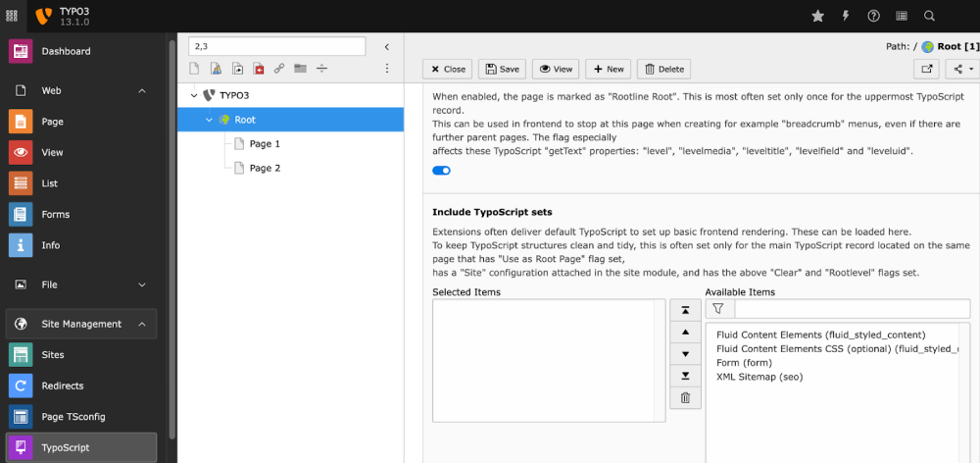Open the share dropdown button
The image size is (980, 463).
(x=962, y=69)
